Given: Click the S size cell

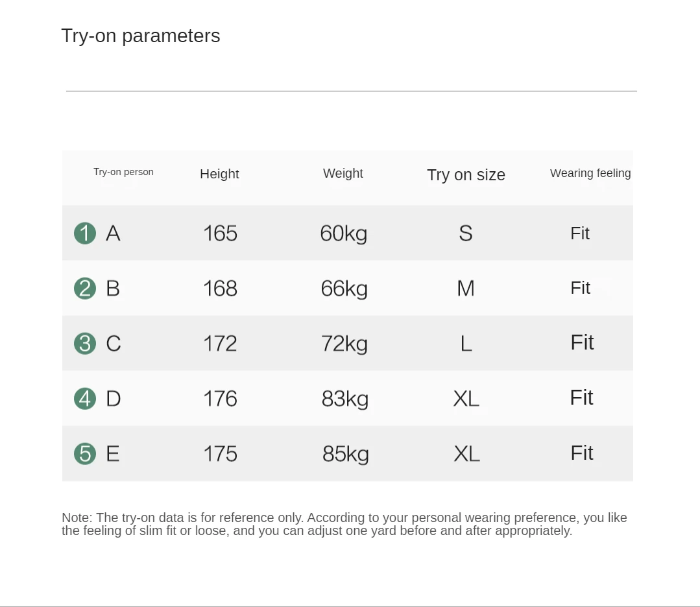Looking at the screenshot, I should (466, 233).
